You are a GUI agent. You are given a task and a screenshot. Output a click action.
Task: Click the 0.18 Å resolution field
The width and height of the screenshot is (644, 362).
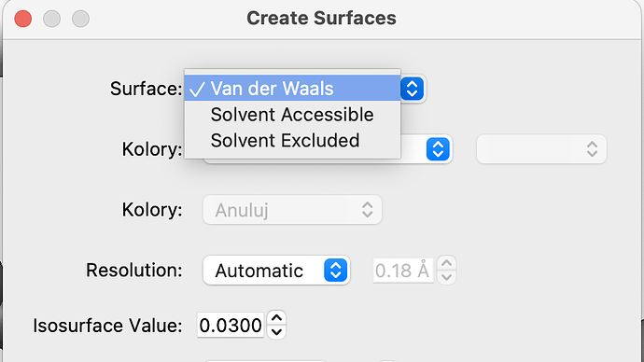tap(403, 271)
